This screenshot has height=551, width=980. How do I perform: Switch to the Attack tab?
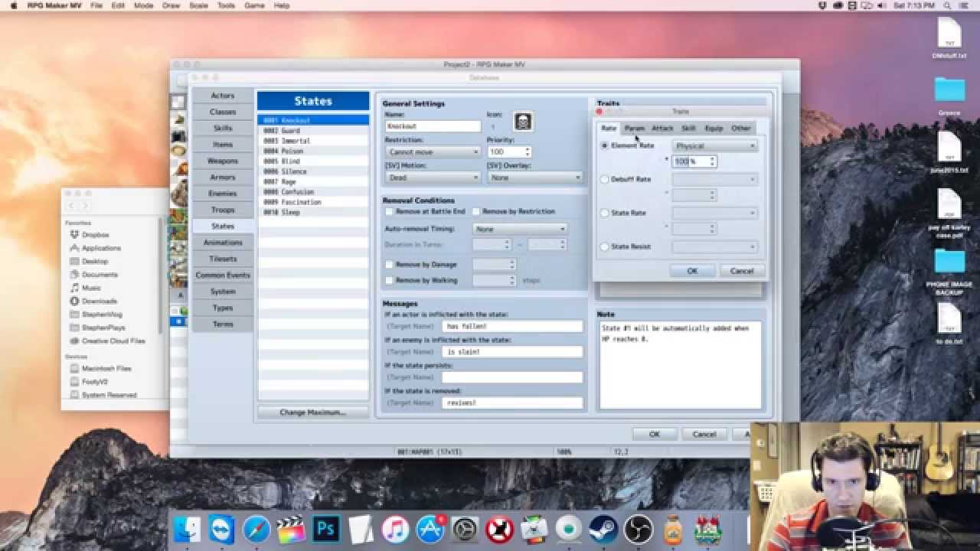click(x=662, y=128)
